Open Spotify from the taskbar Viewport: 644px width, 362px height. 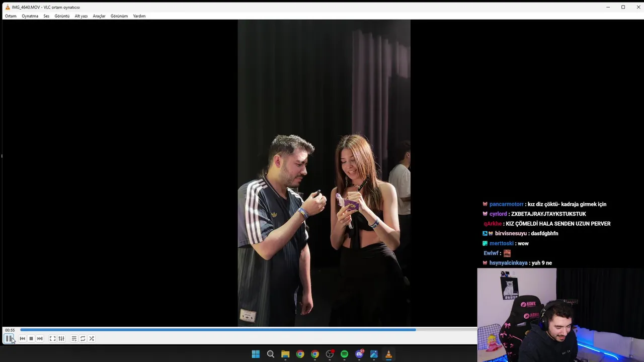tap(344, 354)
